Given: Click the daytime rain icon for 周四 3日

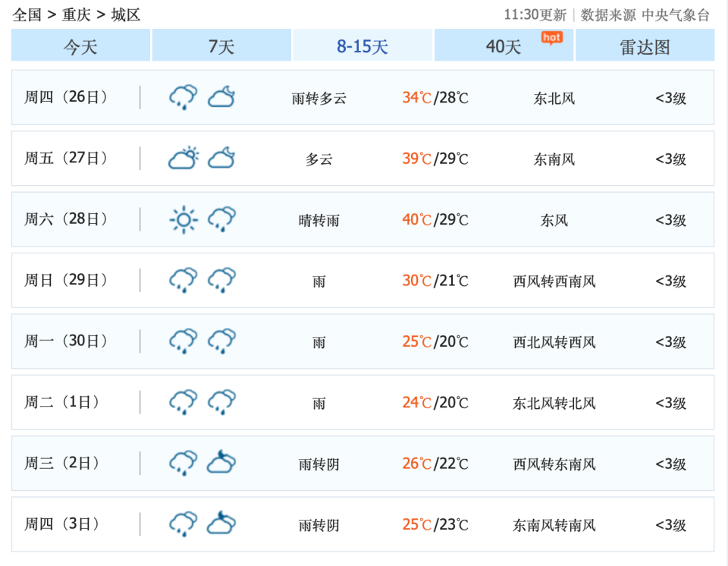Looking at the screenshot, I should coord(183,524).
